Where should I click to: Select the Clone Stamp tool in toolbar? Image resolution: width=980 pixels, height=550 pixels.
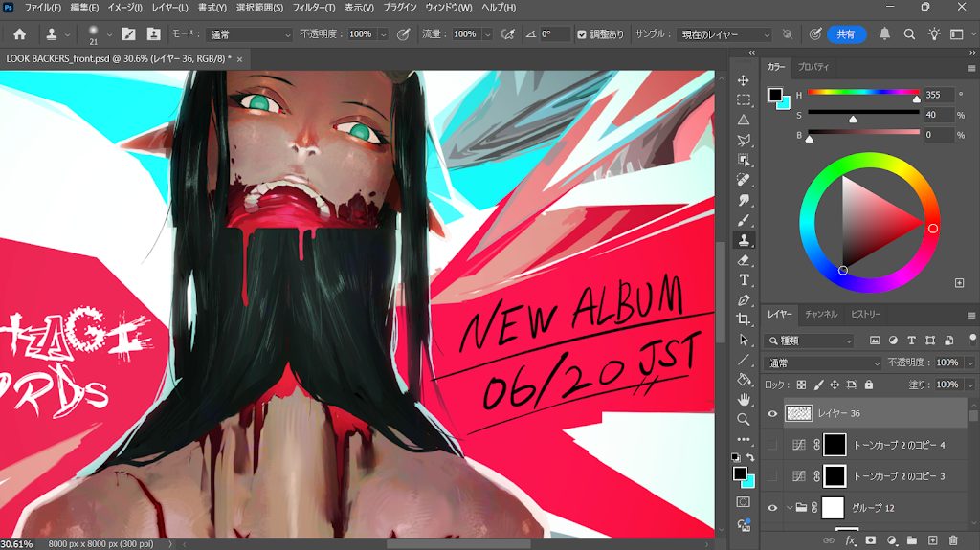tap(743, 240)
